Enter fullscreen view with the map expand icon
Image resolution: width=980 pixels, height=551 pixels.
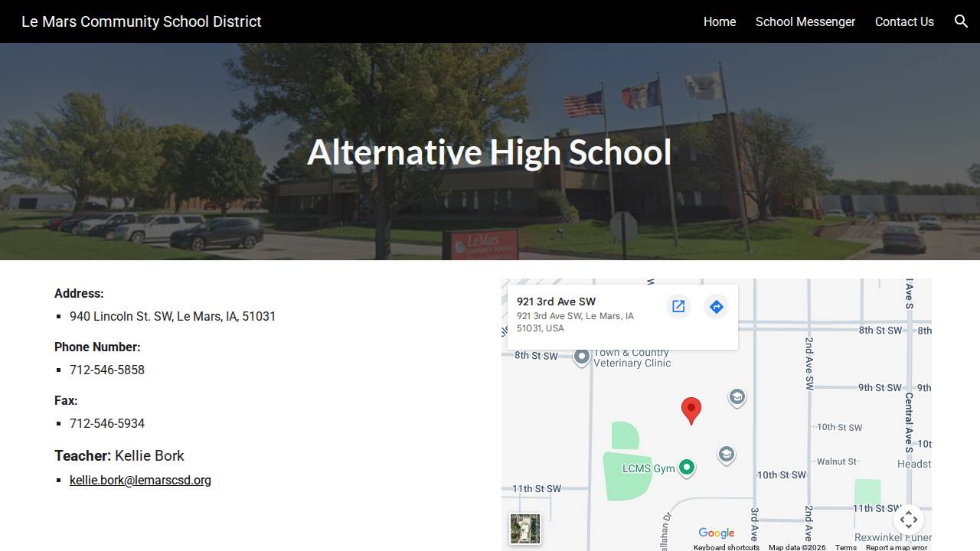[x=909, y=520]
